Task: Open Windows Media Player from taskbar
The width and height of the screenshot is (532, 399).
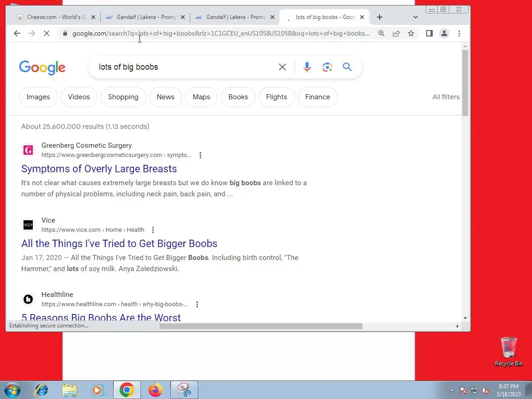Action: pos(98,390)
